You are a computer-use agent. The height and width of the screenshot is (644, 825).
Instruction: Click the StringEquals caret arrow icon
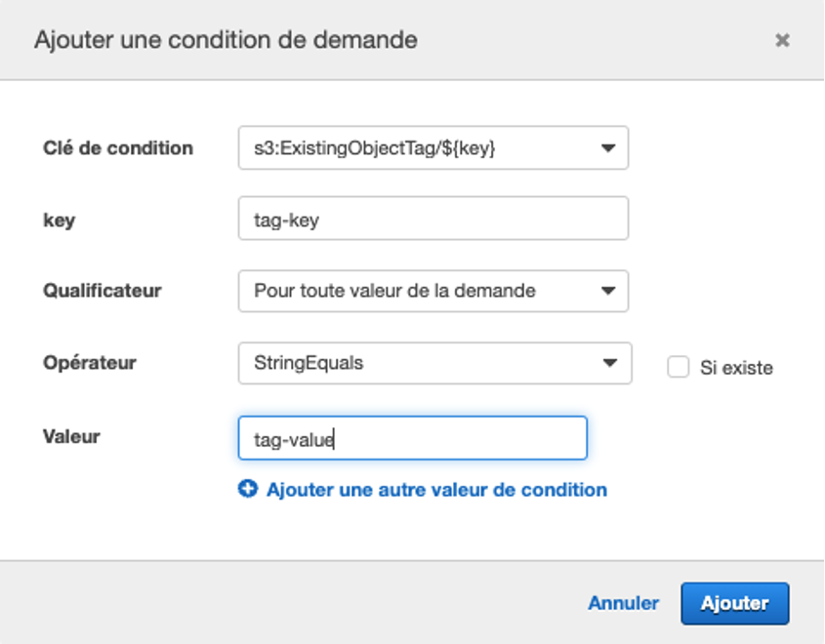[x=610, y=363]
